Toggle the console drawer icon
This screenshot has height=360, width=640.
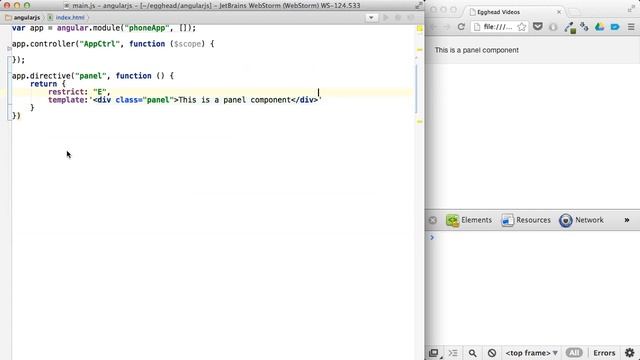tap(453, 353)
